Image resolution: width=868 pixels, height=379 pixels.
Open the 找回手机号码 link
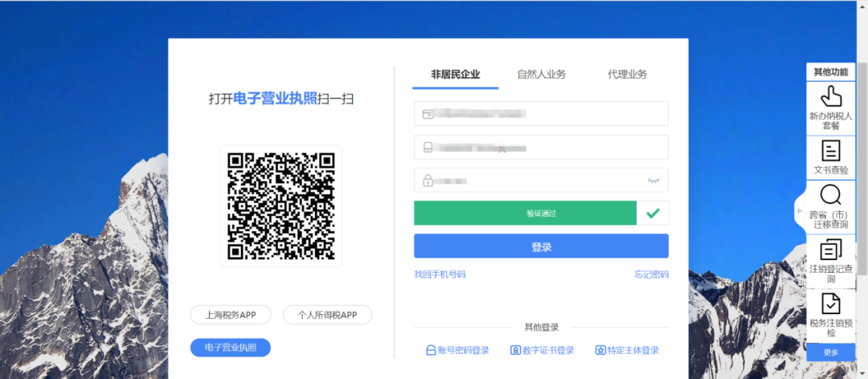tap(440, 274)
